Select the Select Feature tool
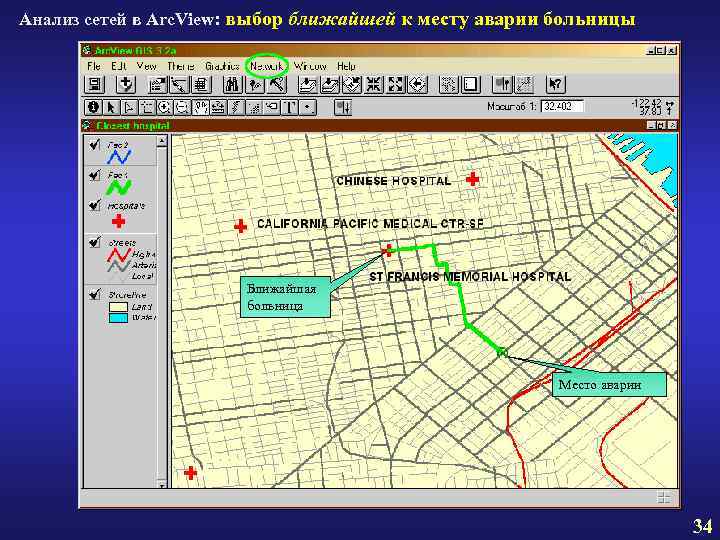 tap(147, 107)
